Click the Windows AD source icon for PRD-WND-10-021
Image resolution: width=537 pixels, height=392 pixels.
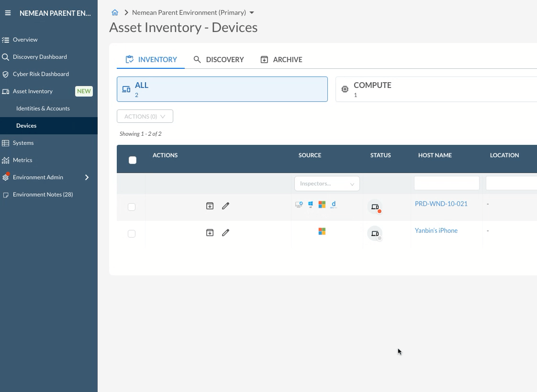pos(311,205)
